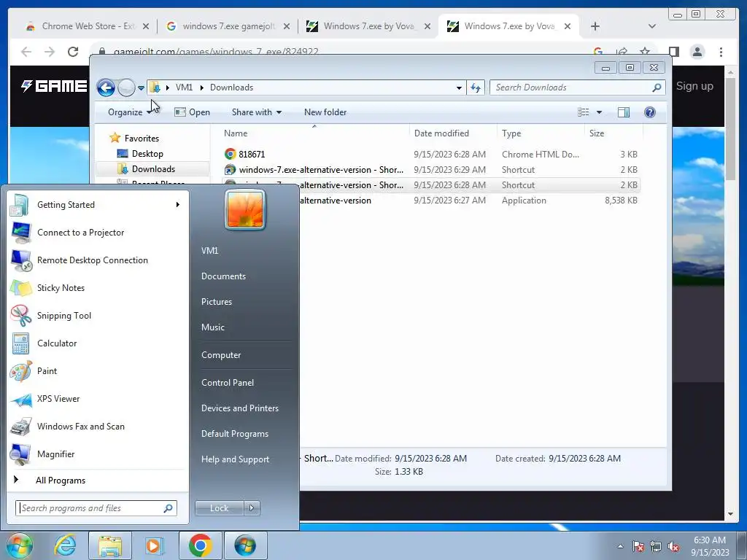Select the 8,538 KB Application file

431,201
